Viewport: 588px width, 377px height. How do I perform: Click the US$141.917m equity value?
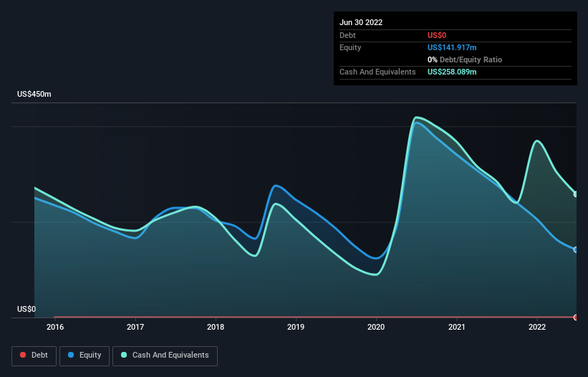coord(452,47)
